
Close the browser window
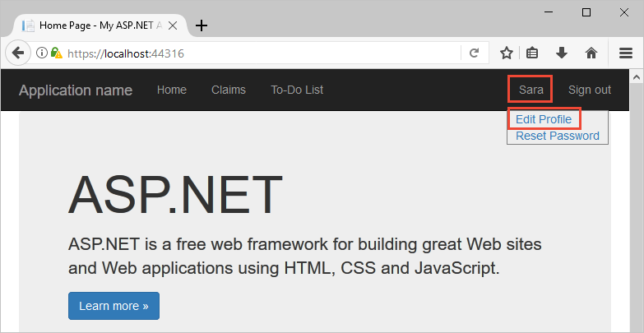click(624, 12)
